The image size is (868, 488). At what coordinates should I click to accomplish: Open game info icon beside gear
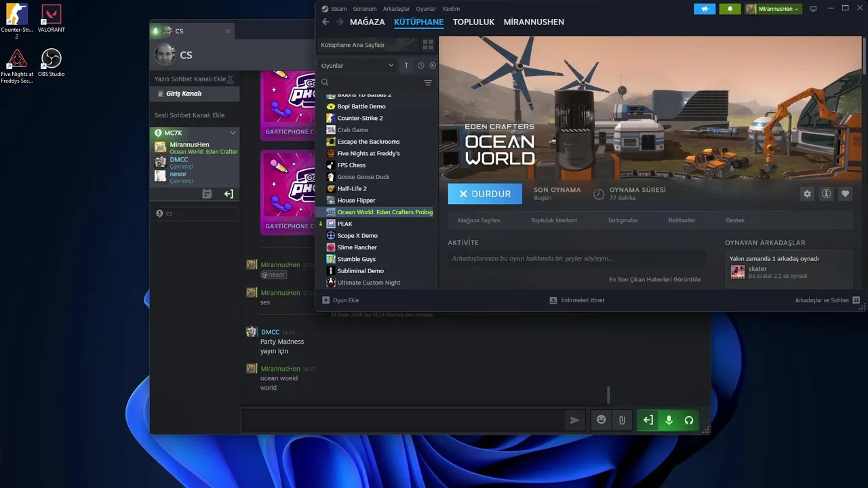(x=826, y=194)
